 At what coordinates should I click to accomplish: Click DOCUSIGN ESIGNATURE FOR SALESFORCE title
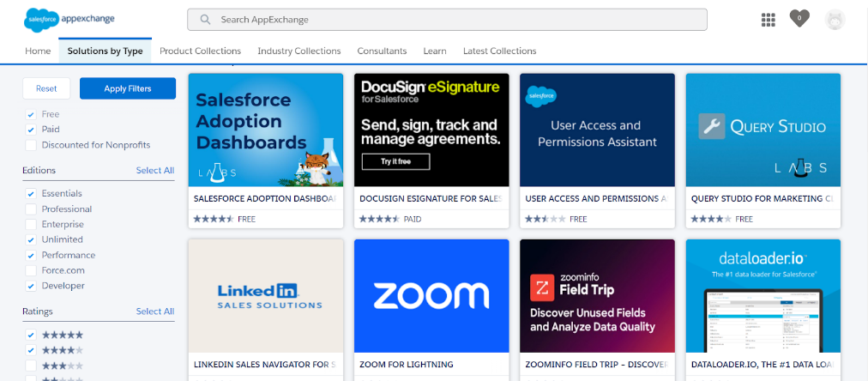(431, 198)
